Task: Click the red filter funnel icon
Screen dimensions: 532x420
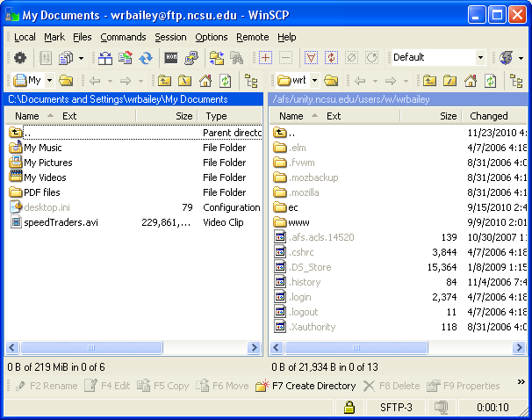Action: [x=311, y=58]
